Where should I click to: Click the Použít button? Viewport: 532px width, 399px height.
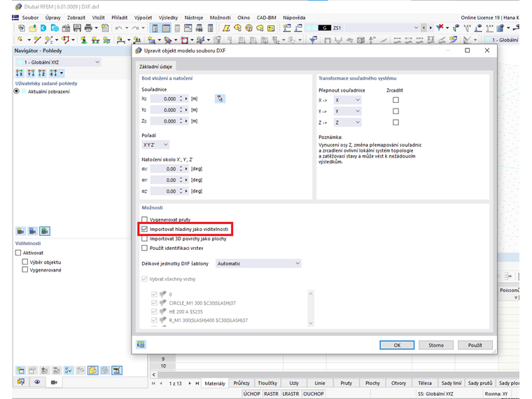tap(475, 345)
